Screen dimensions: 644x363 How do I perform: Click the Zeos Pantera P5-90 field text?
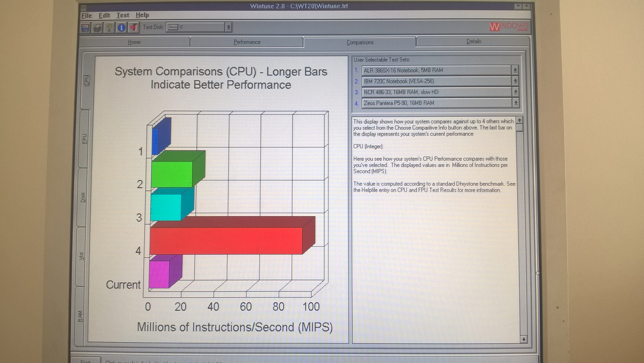(399, 103)
